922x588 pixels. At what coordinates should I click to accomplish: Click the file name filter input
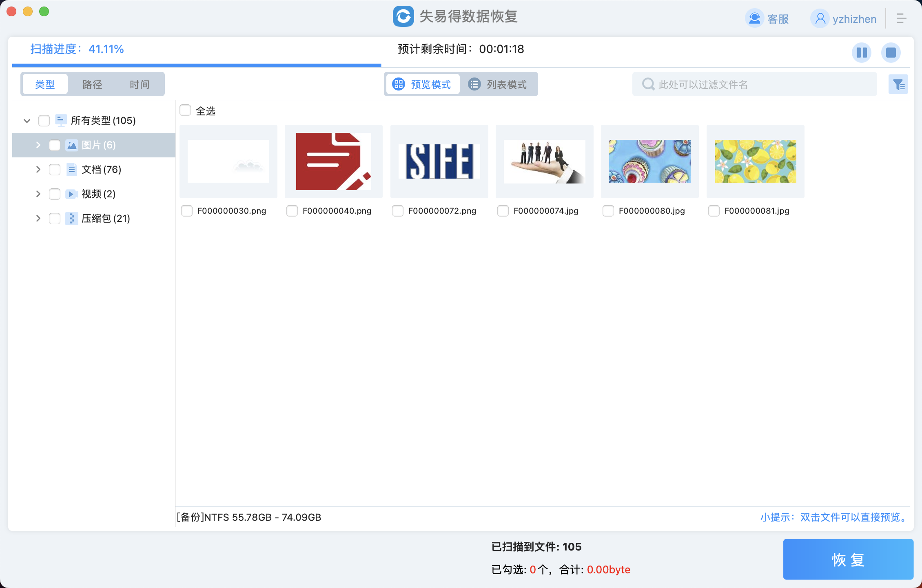point(754,84)
